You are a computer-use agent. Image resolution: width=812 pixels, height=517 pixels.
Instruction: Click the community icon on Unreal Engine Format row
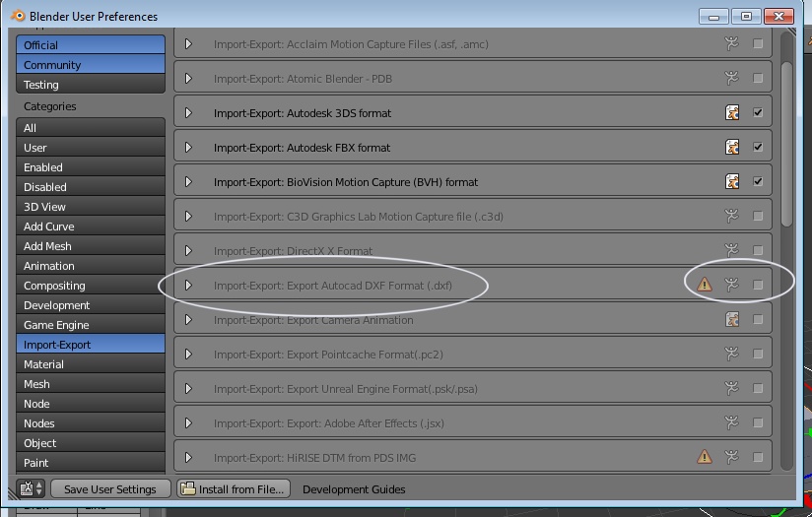click(x=732, y=388)
